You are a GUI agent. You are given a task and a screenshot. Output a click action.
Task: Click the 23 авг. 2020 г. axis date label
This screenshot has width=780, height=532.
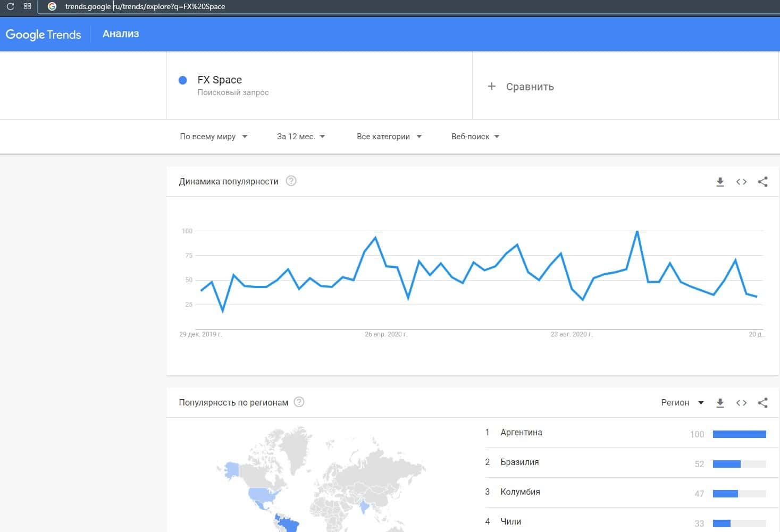(x=572, y=334)
